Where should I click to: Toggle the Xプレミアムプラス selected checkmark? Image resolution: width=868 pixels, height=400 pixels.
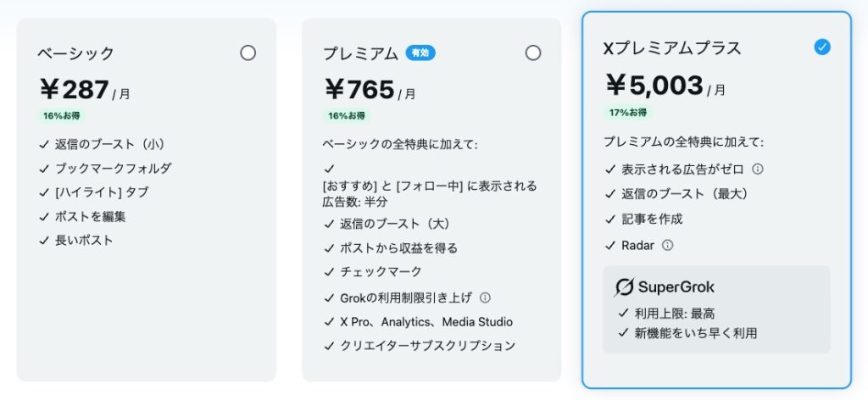click(821, 47)
